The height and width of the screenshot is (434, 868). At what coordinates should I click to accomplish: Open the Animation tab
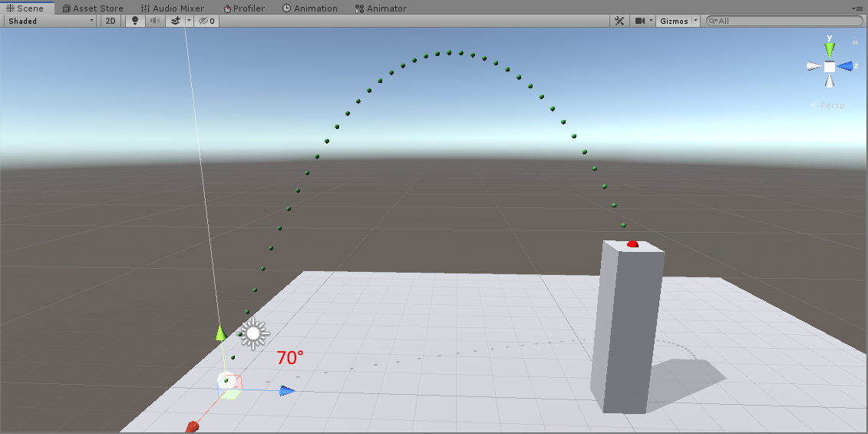click(310, 8)
